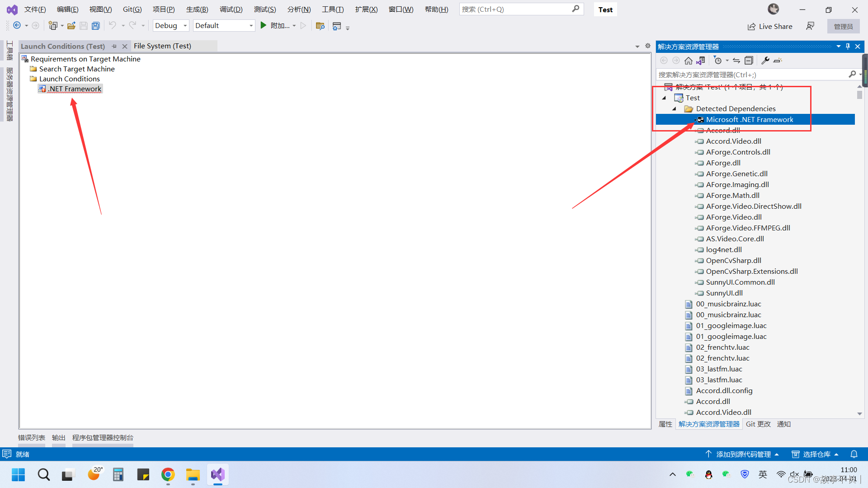Click the user account avatar icon
The height and width of the screenshot is (488, 868).
[x=774, y=9]
